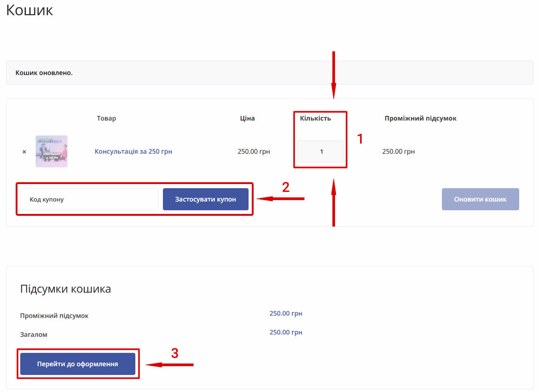Click the quantity field showing 1
The height and width of the screenshot is (392, 539).
click(320, 151)
